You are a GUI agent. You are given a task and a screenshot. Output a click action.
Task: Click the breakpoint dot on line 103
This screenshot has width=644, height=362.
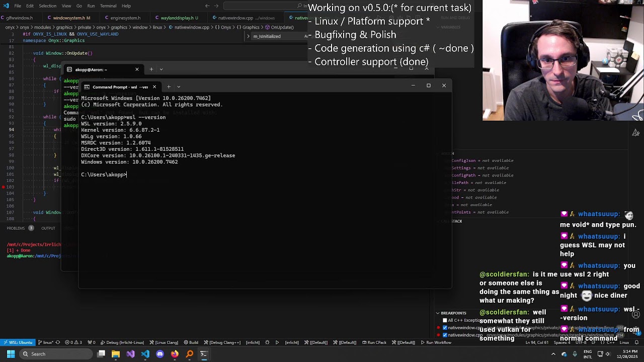pyautogui.click(x=4, y=187)
